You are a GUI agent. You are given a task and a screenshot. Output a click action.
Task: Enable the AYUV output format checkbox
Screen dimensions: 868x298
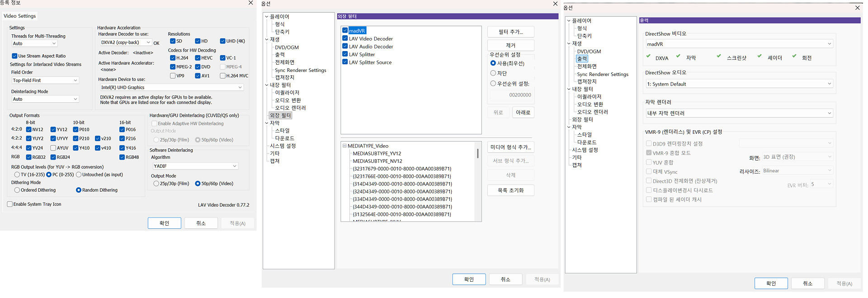(53, 148)
